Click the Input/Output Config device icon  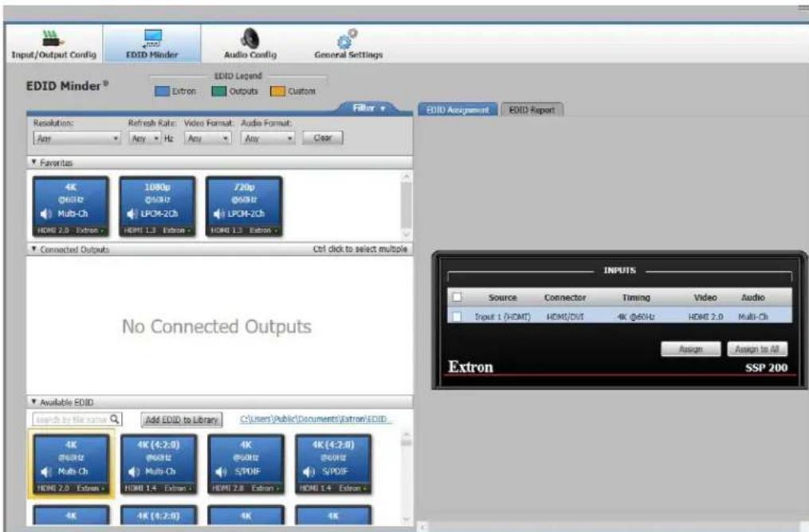(53, 39)
